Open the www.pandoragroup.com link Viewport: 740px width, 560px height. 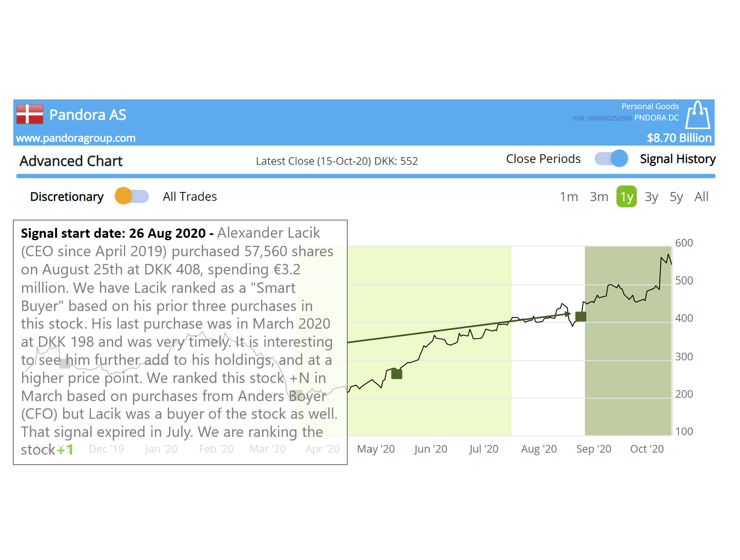tap(76, 138)
